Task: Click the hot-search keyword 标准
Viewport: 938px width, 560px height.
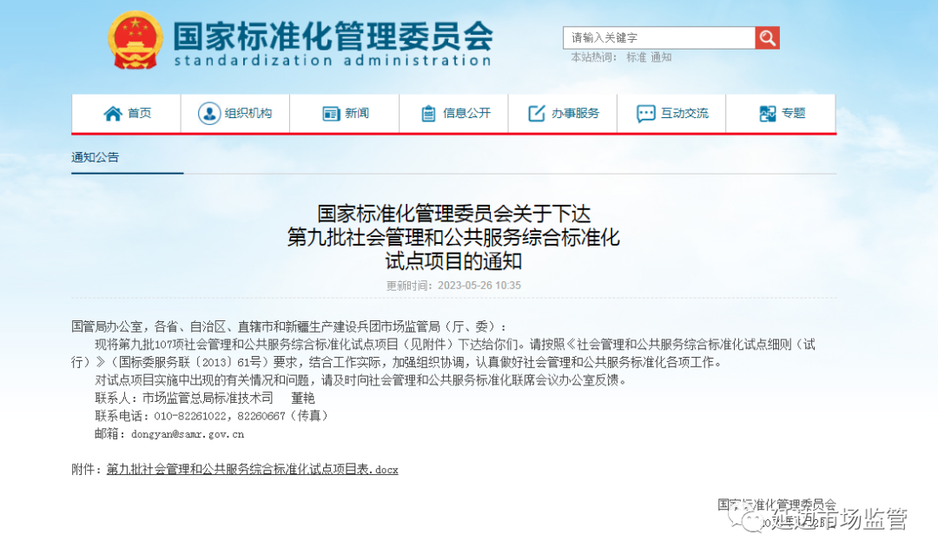Action: click(636, 57)
